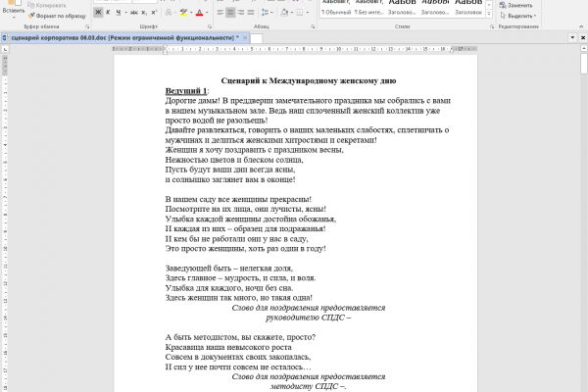
Task: Click the title 'Сценарий к Международному женскому дню'
Action: [309, 80]
